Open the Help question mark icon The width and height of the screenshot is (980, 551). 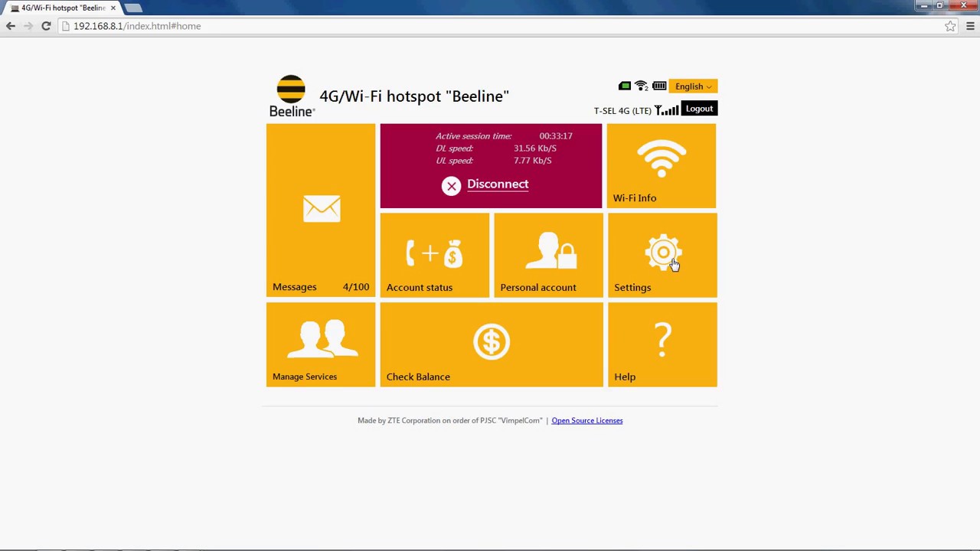pos(663,340)
